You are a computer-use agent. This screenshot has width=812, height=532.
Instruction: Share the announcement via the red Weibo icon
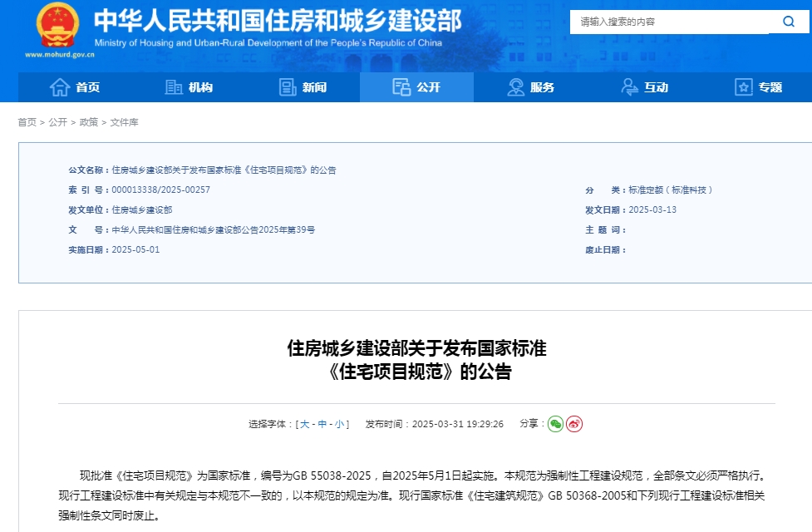point(573,424)
